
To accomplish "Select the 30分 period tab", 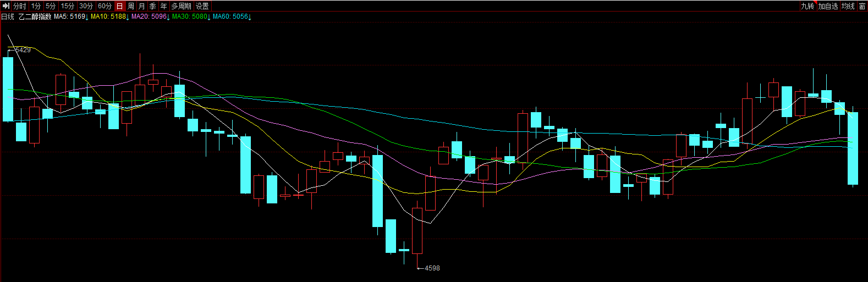I will [86, 6].
